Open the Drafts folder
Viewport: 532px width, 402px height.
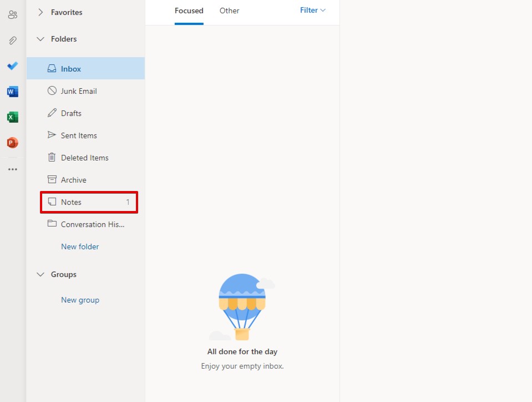71,113
